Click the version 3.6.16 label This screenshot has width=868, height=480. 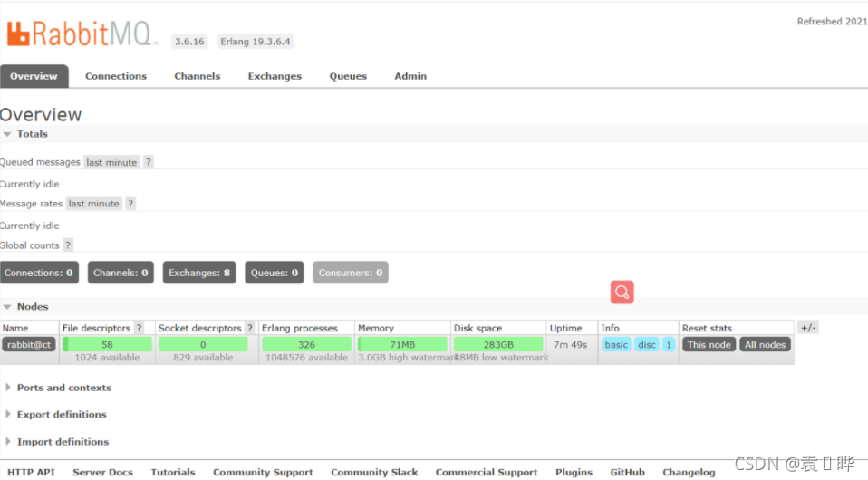point(189,42)
